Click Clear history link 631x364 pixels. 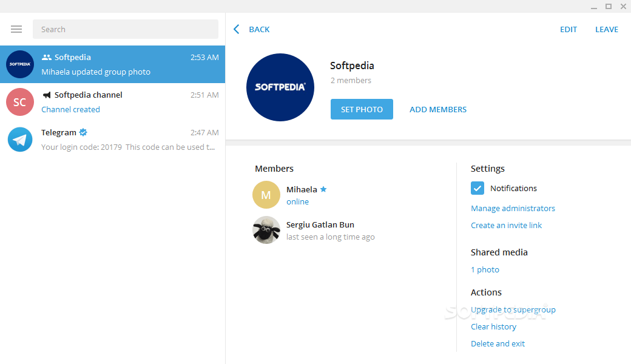click(x=493, y=326)
